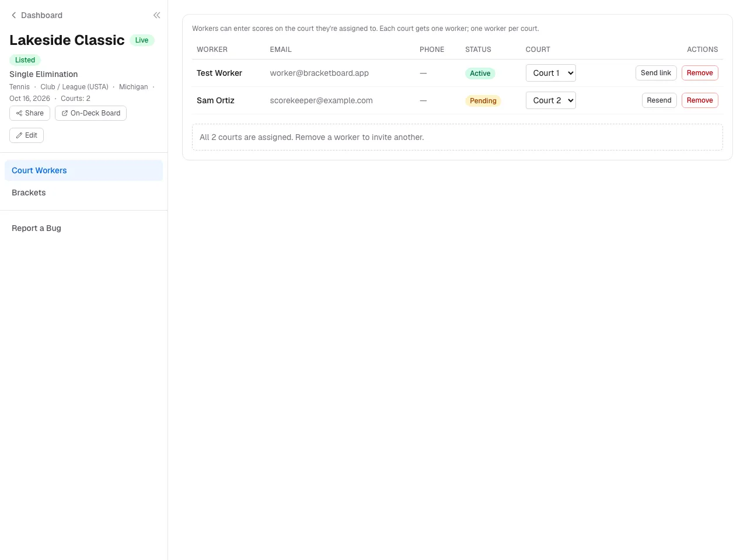Click the Tennis sport label
The width and height of the screenshot is (747, 560).
pos(19,87)
